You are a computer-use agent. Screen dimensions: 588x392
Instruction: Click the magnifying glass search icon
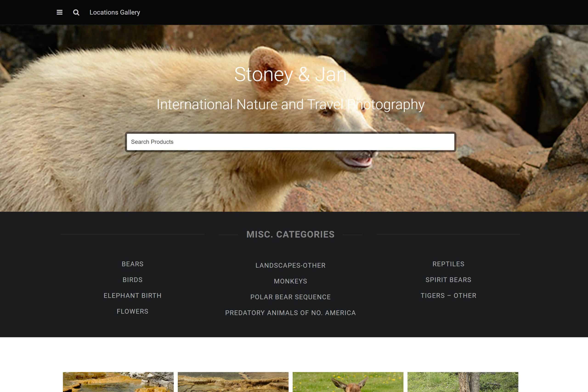pos(76,12)
